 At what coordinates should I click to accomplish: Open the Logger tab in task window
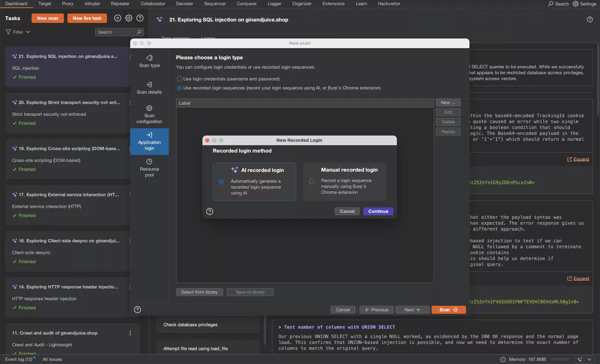pyautogui.click(x=208, y=38)
